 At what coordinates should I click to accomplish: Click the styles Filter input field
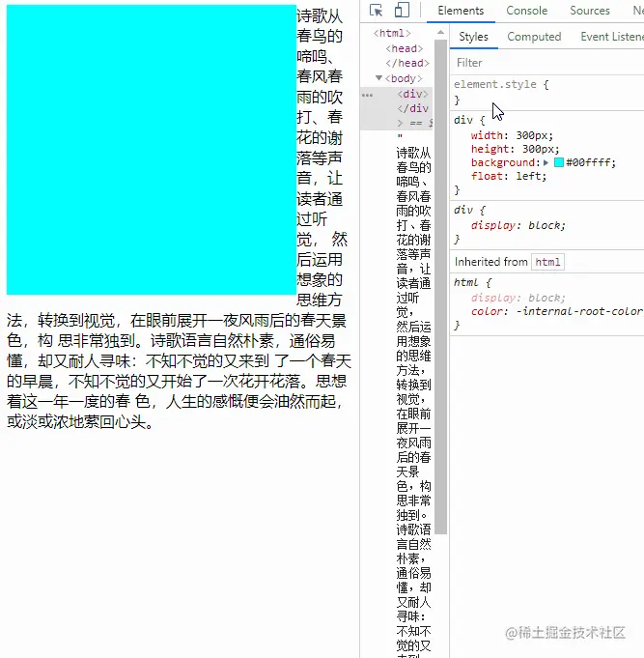point(547,63)
